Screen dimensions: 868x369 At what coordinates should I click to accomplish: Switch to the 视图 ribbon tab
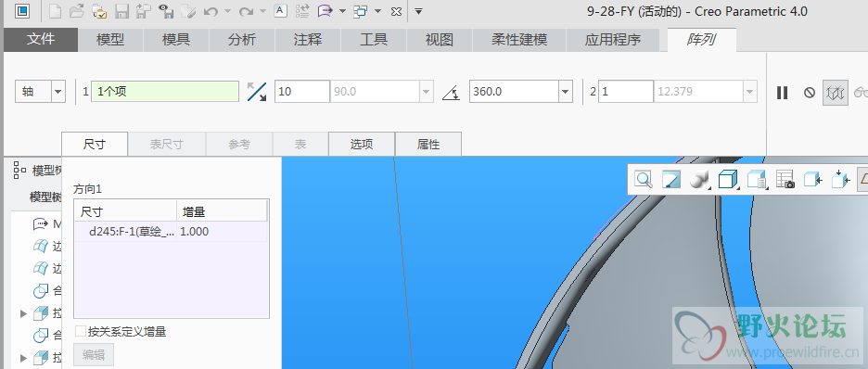440,40
